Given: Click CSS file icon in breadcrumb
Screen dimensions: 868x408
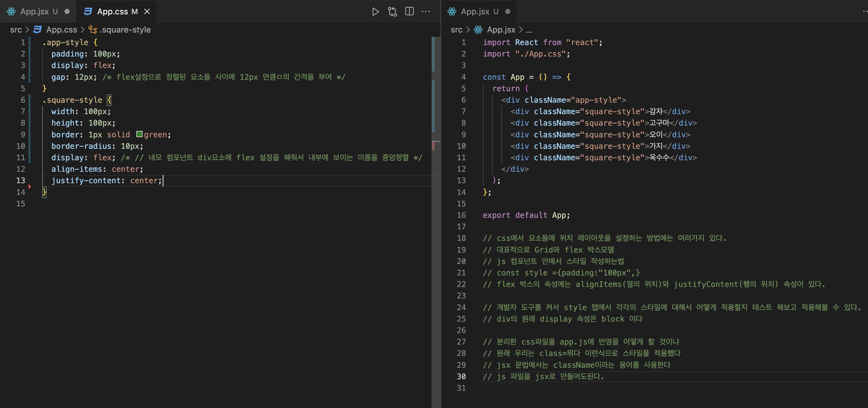Looking at the screenshot, I should click(x=38, y=30).
